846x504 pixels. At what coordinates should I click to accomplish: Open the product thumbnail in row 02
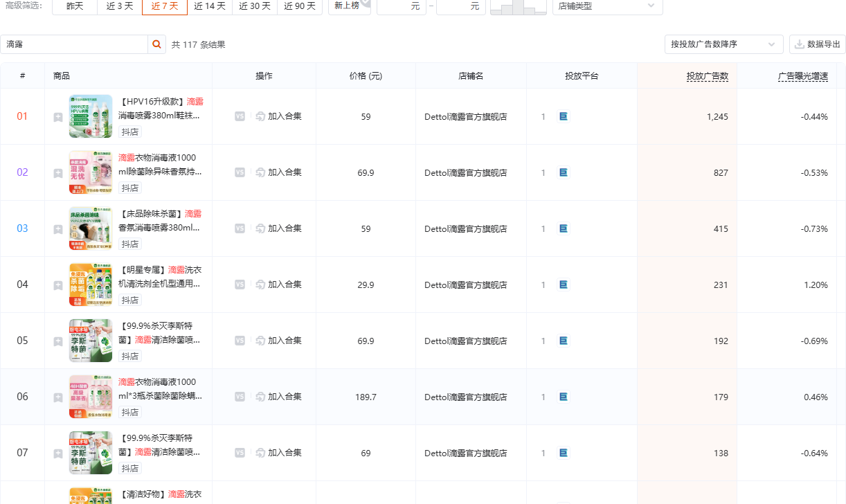click(x=91, y=172)
